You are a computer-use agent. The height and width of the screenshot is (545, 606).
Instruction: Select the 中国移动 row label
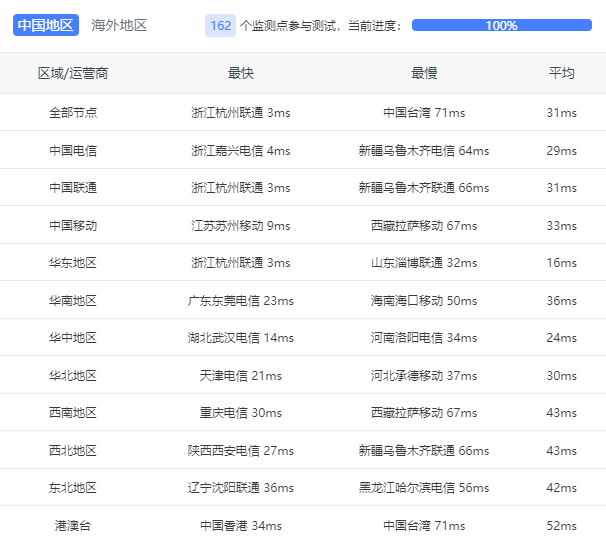tap(73, 225)
